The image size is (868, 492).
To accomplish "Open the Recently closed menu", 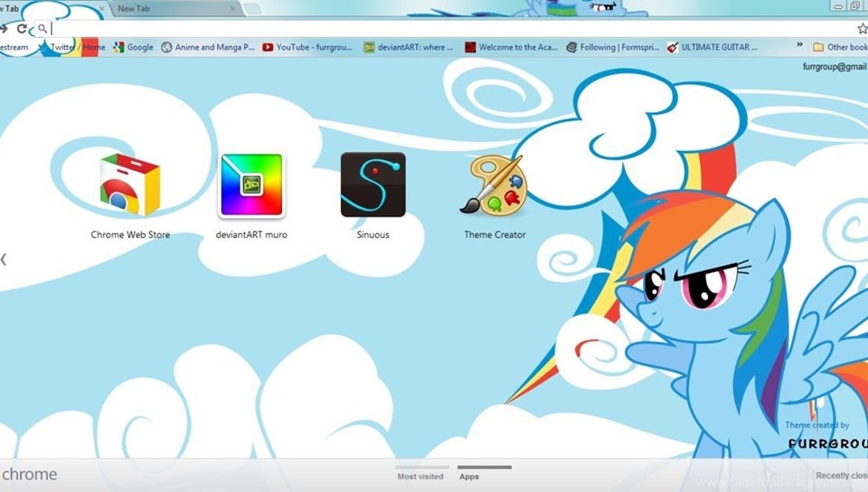I will pos(842,476).
